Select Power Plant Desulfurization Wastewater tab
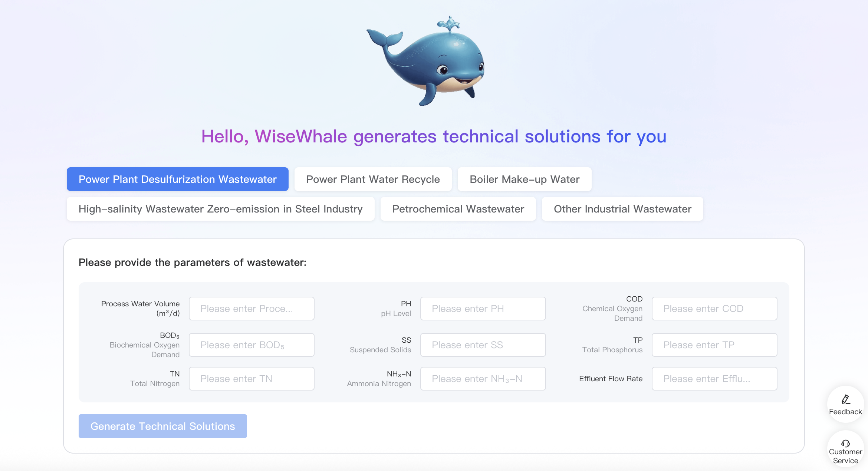Screen dimensions: 868x471 coord(177,179)
